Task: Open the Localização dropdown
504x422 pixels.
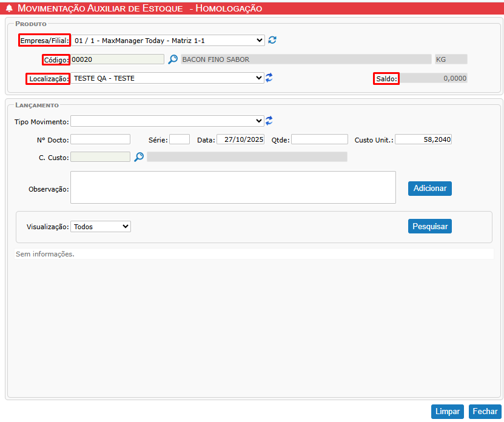Action: pyautogui.click(x=168, y=78)
